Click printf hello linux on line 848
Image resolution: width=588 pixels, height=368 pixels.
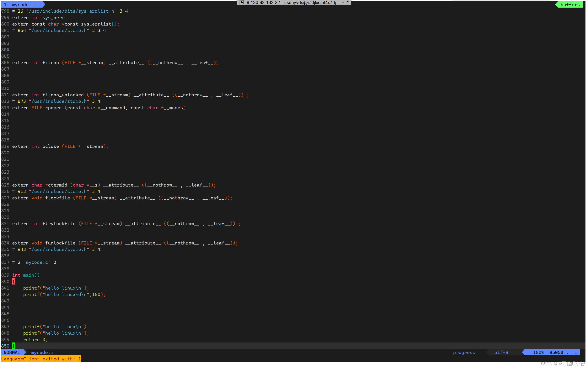(56, 333)
